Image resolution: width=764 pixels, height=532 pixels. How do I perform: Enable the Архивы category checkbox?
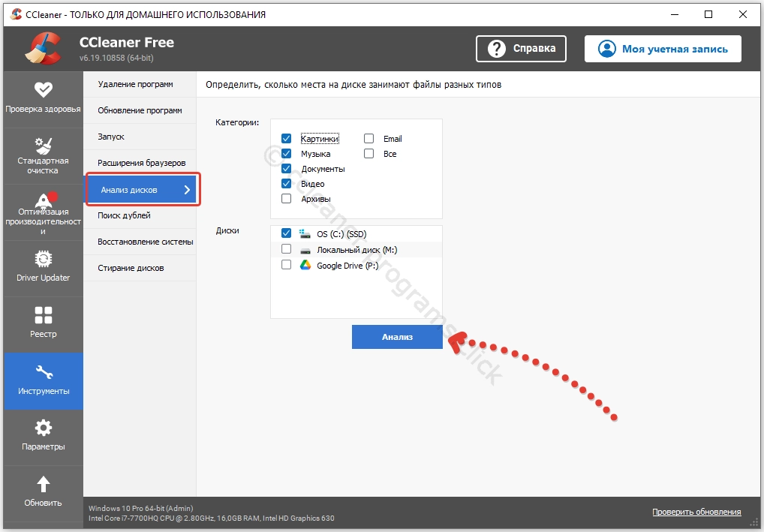tap(286, 199)
